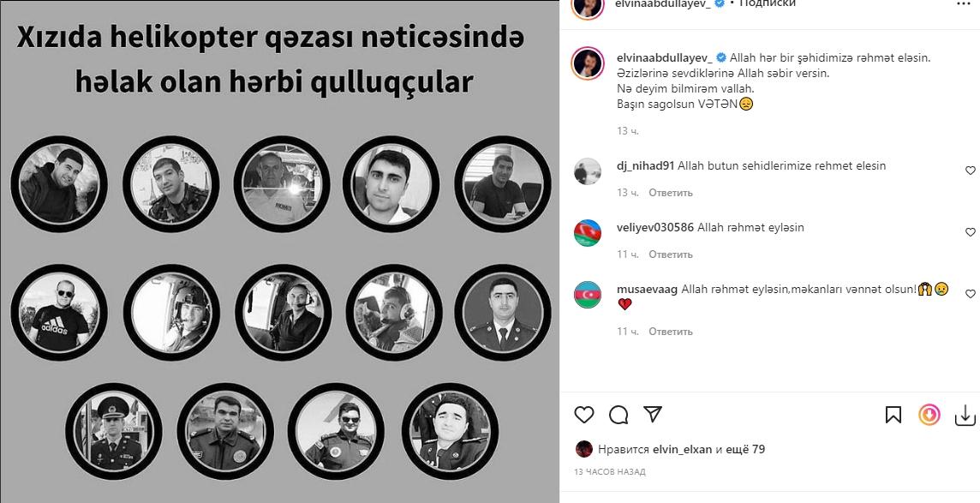Open veliyev030586 profile link
Image resolution: width=980 pixels, height=503 pixels.
(x=655, y=227)
